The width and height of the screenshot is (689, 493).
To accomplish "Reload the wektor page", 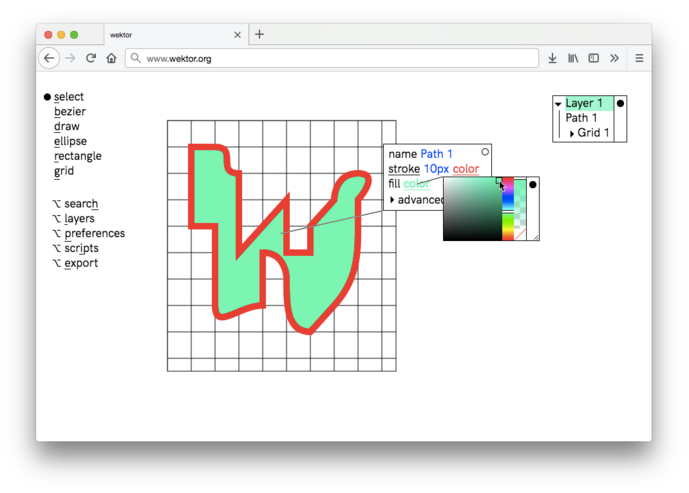I will [91, 59].
